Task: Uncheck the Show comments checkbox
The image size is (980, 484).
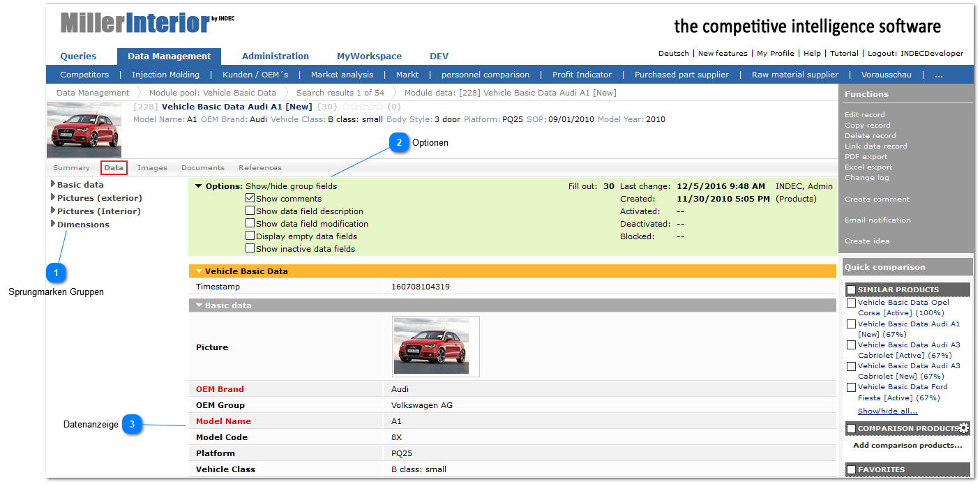Action: [x=250, y=198]
